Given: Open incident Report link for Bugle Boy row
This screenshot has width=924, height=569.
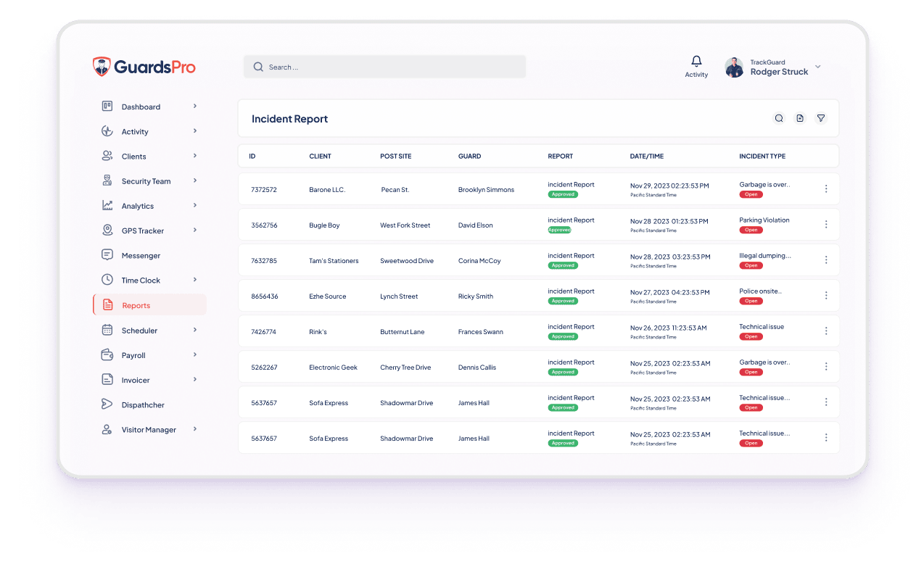Looking at the screenshot, I should pyautogui.click(x=570, y=220).
